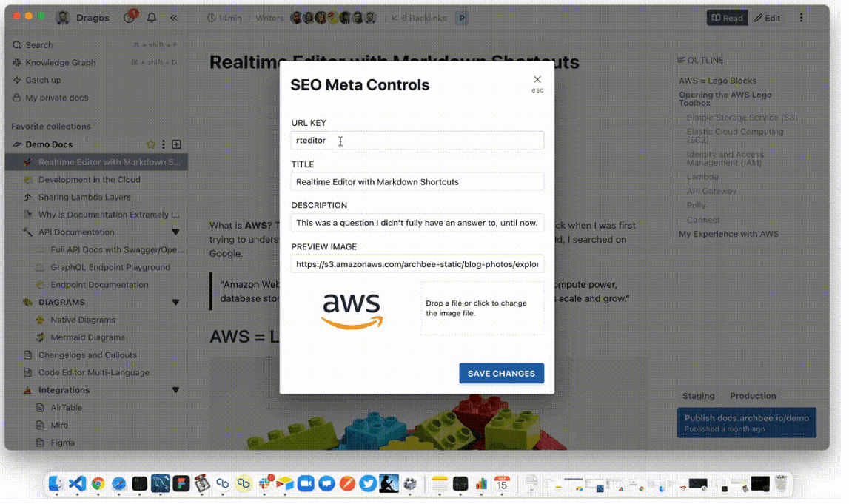Collapse the DIAGRAMS section
The width and height of the screenshot is (849, 504).
176,303
